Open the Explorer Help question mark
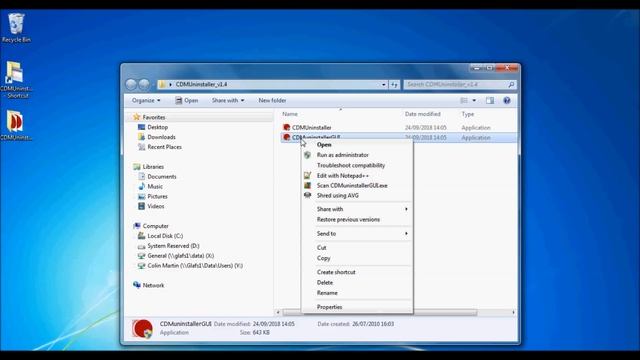The width and height of the screenshot is (640, 360). tap(507, 100)
